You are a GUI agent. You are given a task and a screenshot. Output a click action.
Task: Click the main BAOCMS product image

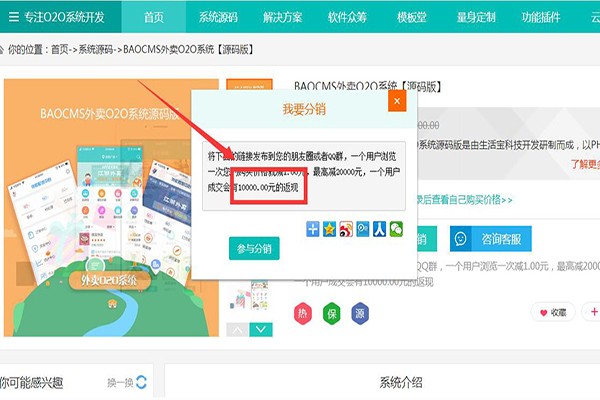point(111,208)
